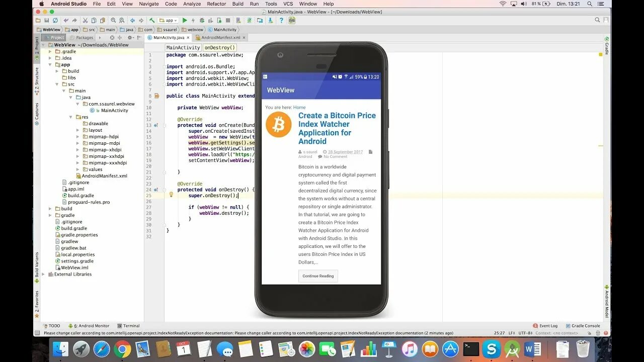Click the Home breadcrumb link on phone

[x=299, y=107]
